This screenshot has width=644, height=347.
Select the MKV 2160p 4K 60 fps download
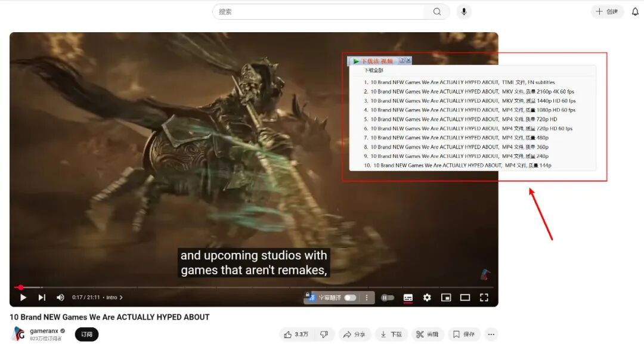click(469, 92)
